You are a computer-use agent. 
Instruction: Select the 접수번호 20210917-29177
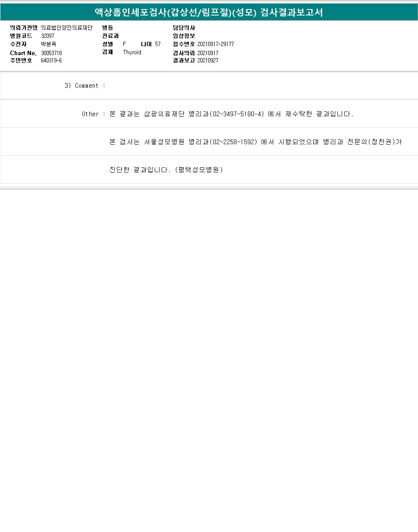215,44
